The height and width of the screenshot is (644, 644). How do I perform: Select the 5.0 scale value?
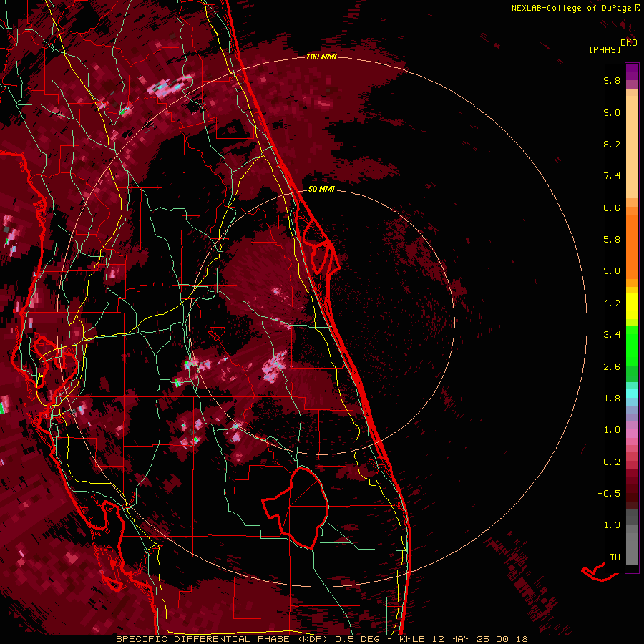click(x=612, y=271)
